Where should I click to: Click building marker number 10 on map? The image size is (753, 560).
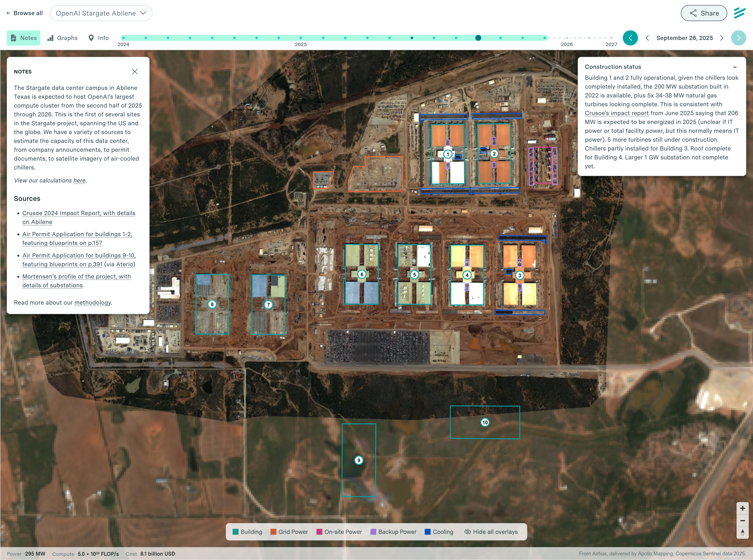click(x=485, y=422)
